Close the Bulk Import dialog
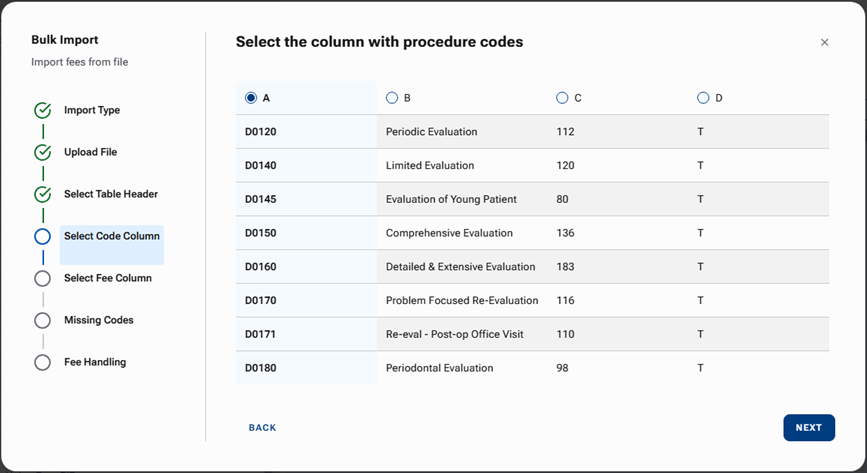867x473 pixels. (824, 42)
